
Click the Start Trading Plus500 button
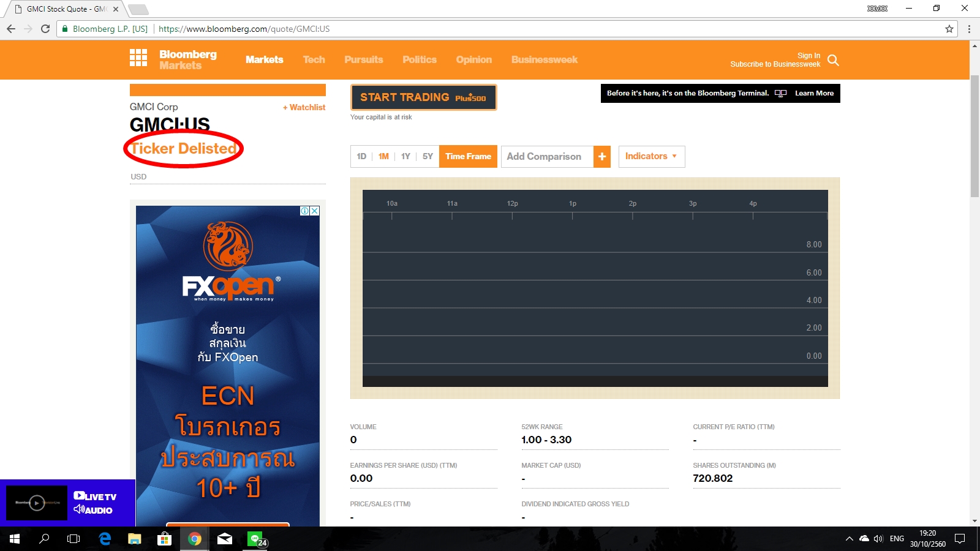423,97
